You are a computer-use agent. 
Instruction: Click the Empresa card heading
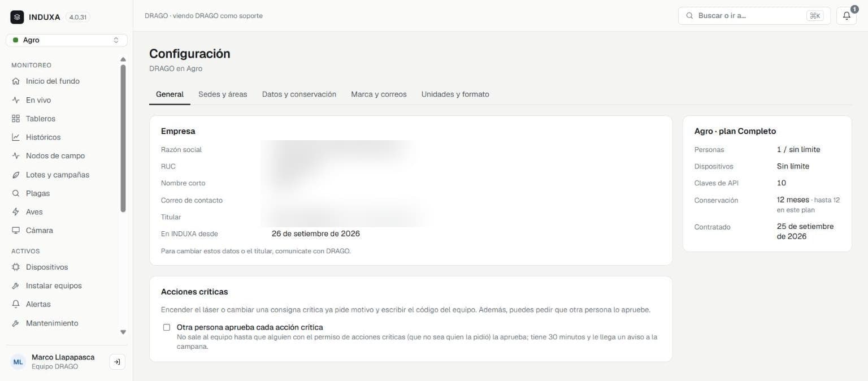point(178,131)
